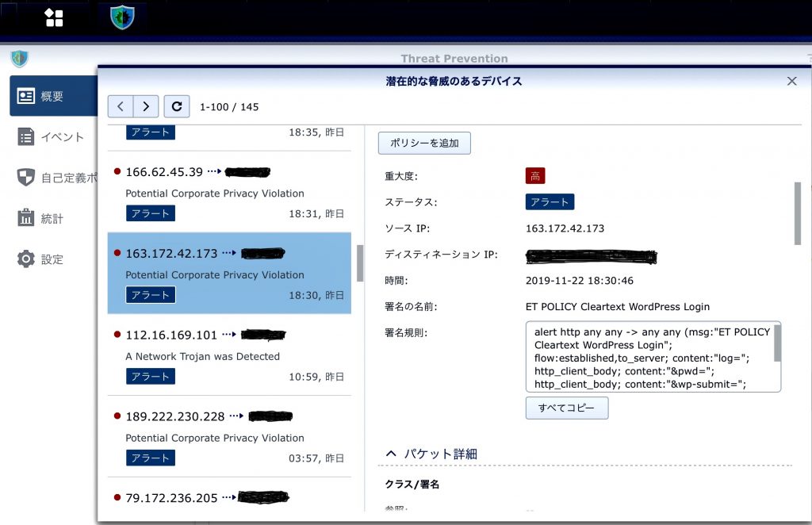
Task: Click the アラート badge at 18:35
Action: (x=150, y=132)
